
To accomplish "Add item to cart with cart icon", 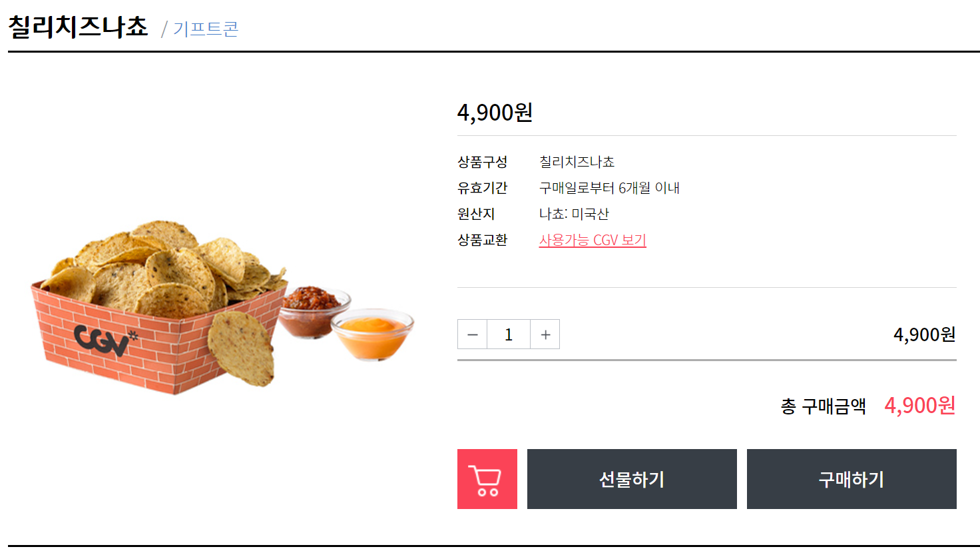I will pyautogui.click(x=487, y=479).
